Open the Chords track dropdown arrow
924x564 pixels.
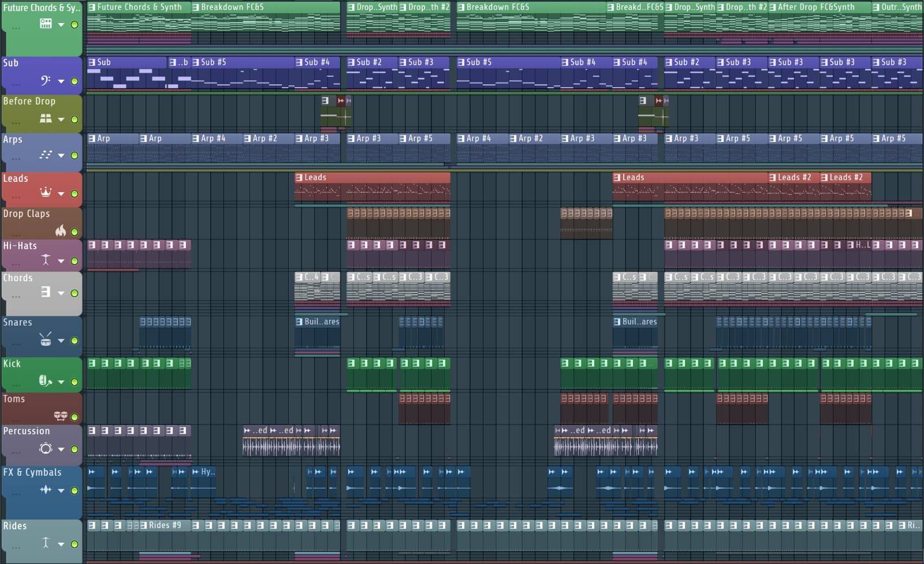point(61,293)
